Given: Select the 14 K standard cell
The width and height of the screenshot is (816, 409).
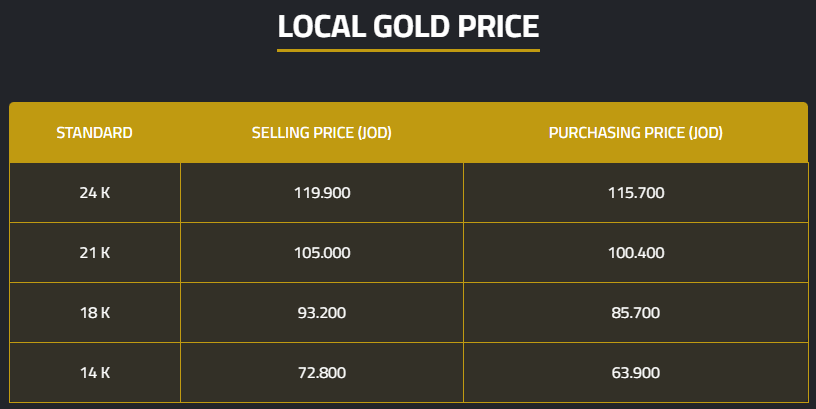Looking at the screenshot, I should (94, 373).
